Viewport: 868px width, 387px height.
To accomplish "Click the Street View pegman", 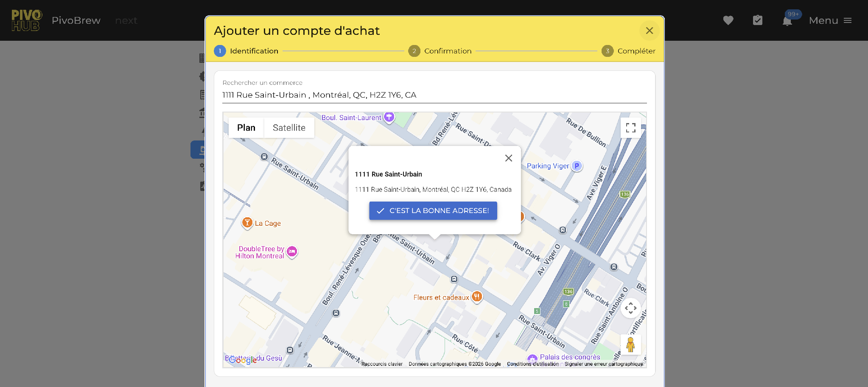I will pos(630,345).
